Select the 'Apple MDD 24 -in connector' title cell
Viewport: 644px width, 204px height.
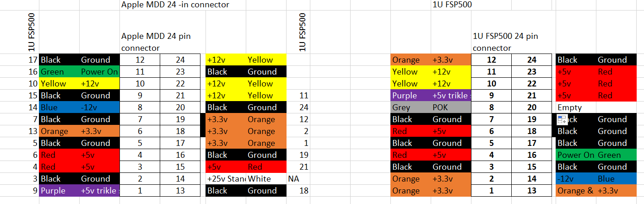[175, 5]
